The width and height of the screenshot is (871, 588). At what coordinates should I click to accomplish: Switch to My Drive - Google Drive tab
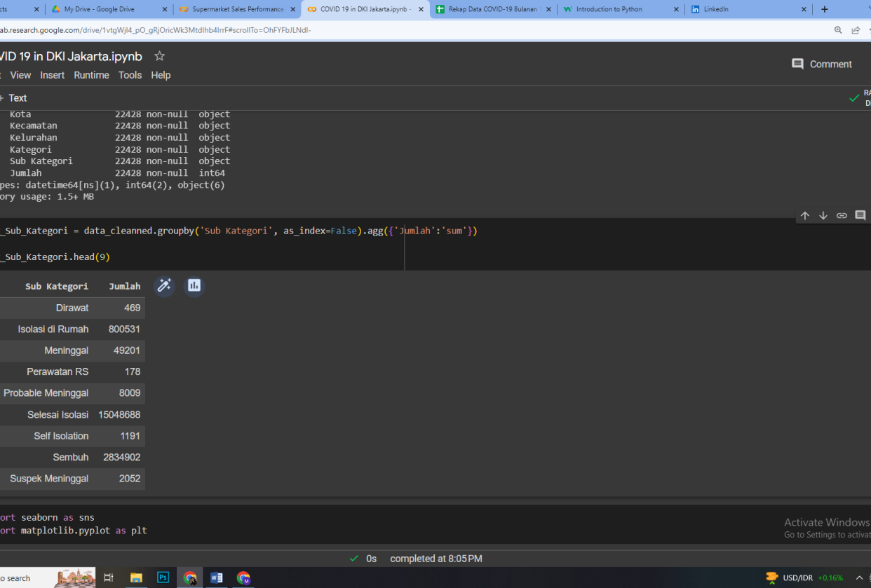pos(108,9)
